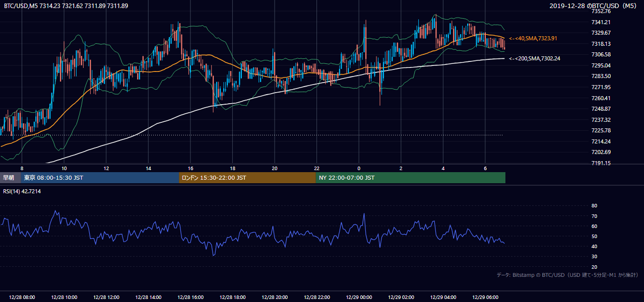Click price level 7237.32 on the axis

601,120
